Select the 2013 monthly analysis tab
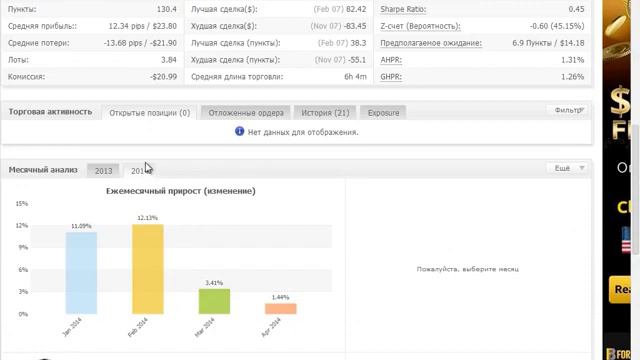 point(103,171)
